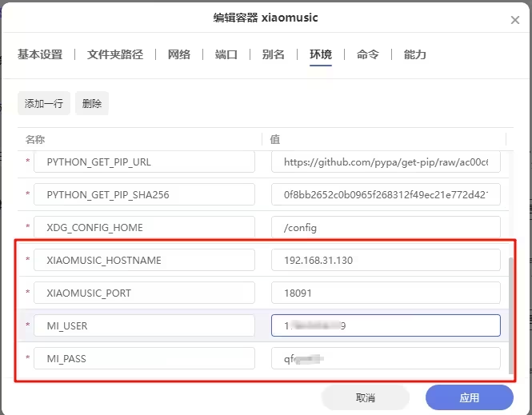Click the MI_USER value field

coord(386,325)
